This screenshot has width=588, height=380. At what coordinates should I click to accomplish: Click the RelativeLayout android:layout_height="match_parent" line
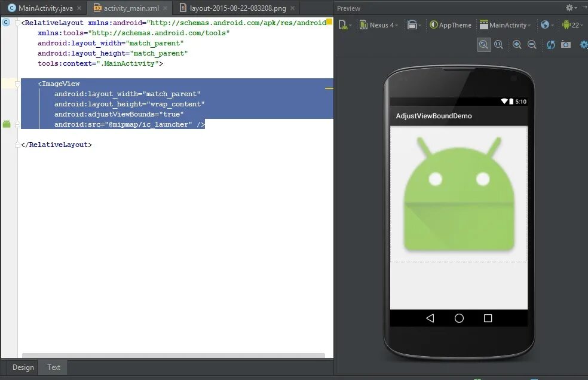click(x=112, y=53)
